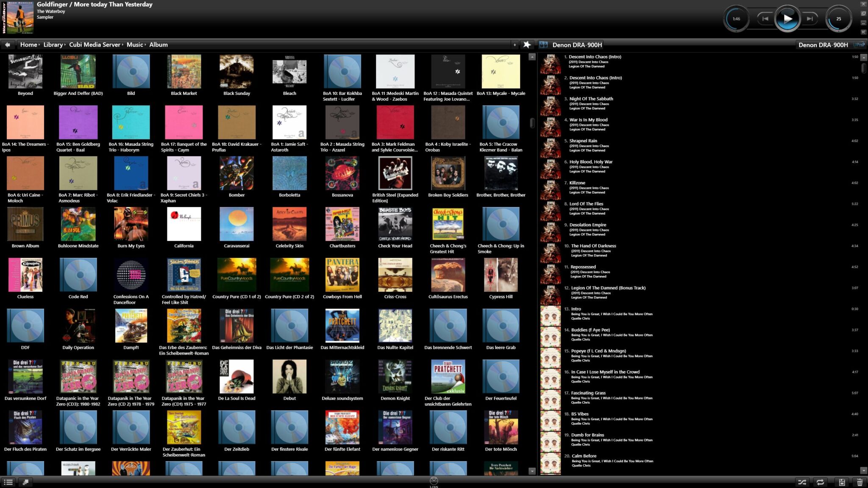Click the back arrow in breadcrumb bar

tap(7, 44)
